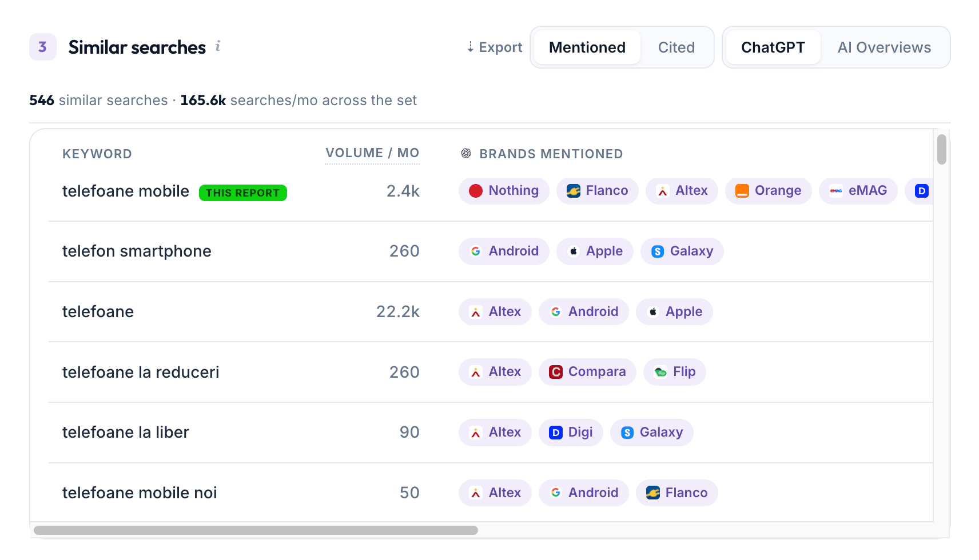Screen dimensions: 979x560
Task: Click the volume value 50
Action: click(x=409, y=493)
